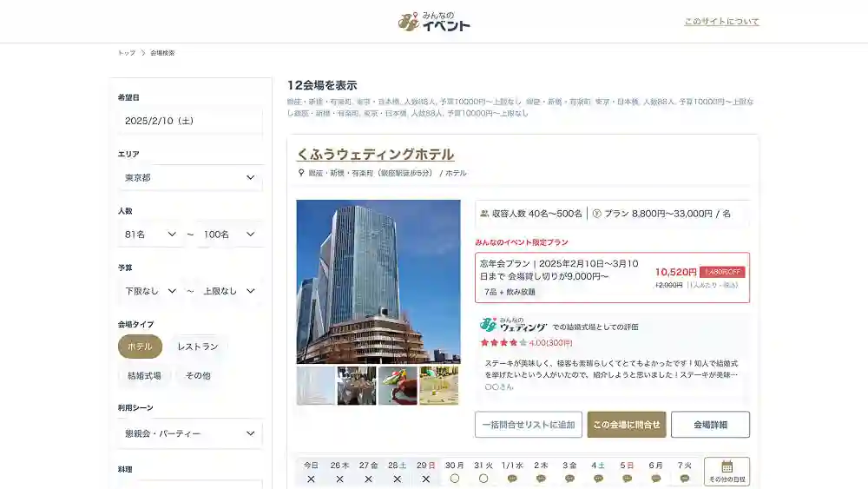Edit the 希望日 date field
This screenshot has width=868, height=489.
[x=190, y=121]
